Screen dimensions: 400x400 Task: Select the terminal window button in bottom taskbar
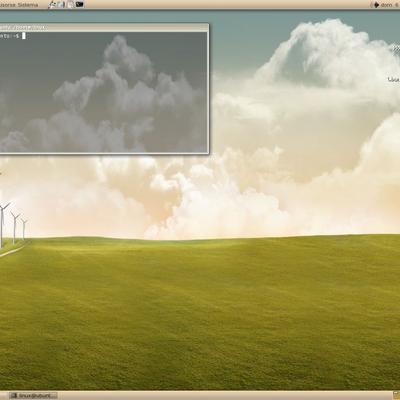coord(33,395)
